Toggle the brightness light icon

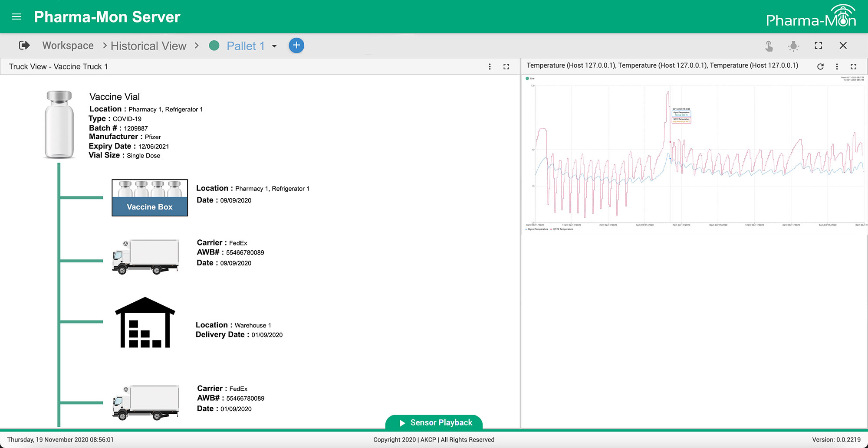point(793,46)
